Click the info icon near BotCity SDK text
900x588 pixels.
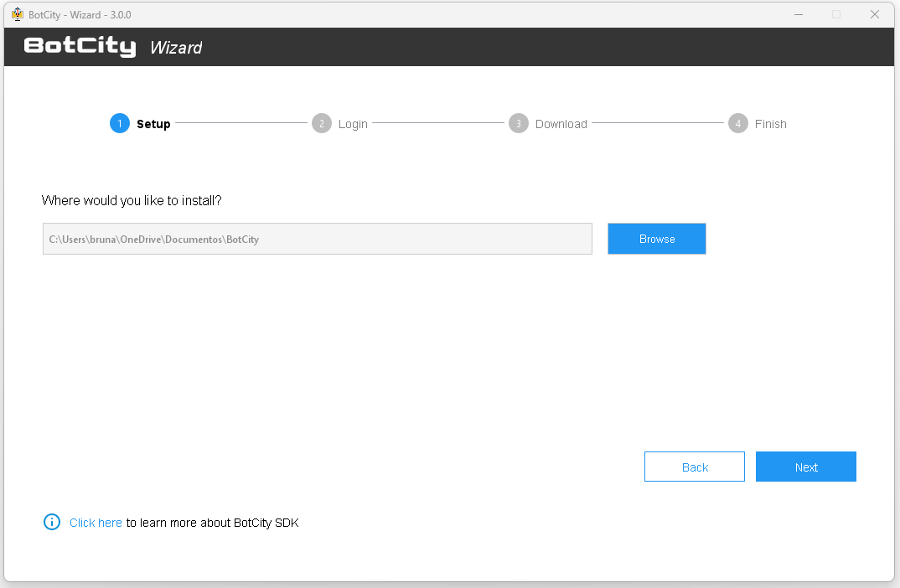[x=52, y=523]
